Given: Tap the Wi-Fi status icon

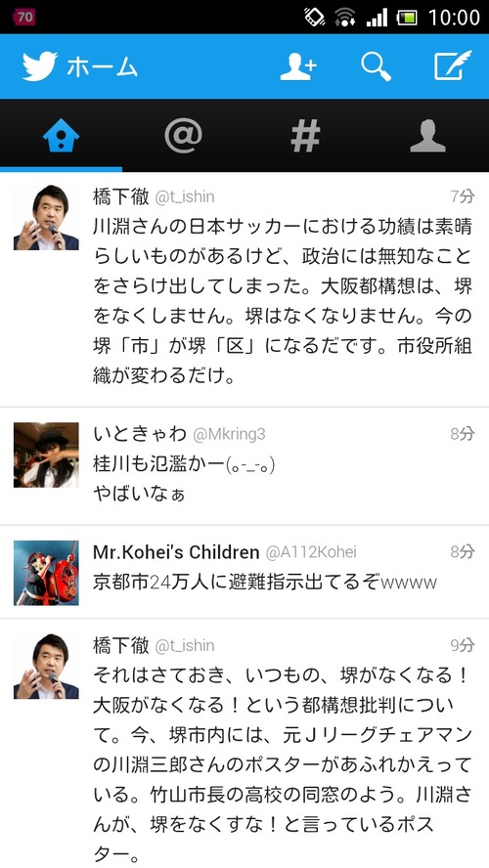Looking at the screenshot, I should tap(344, 18).
